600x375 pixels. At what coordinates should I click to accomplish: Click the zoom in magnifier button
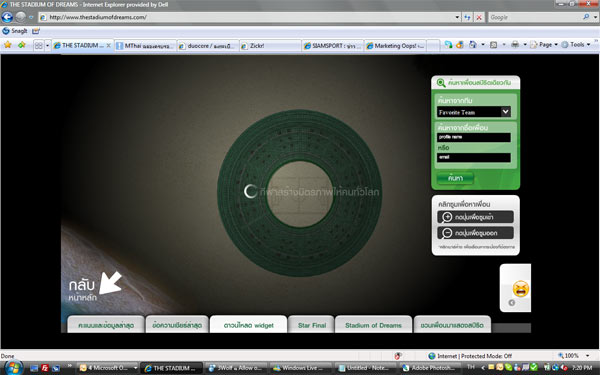pos(475,217)
